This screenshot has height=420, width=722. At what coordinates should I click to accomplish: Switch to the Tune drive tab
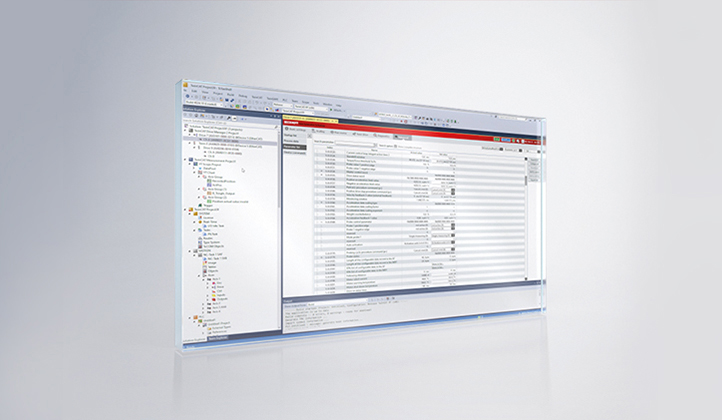pos(360,134)
